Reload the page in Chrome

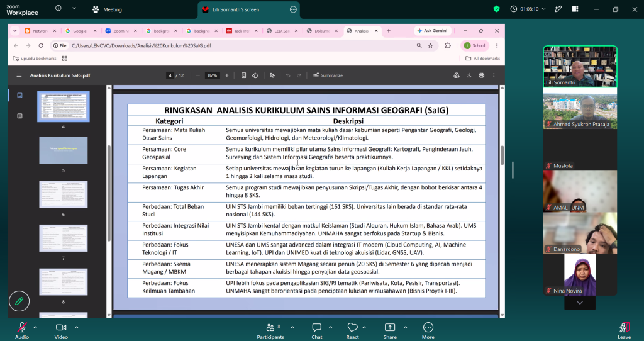pyautogui.click(x=41, y=45)
